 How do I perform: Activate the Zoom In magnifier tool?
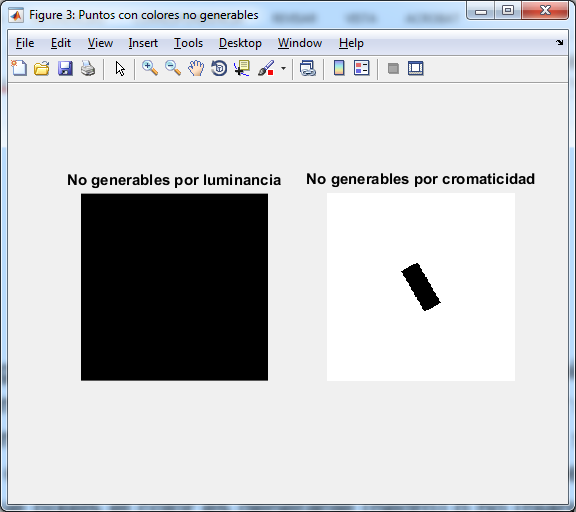coord(150,68)
